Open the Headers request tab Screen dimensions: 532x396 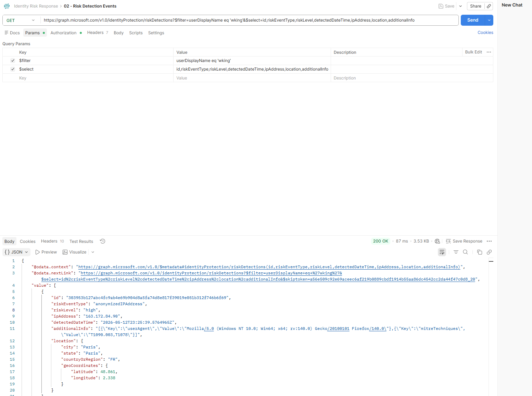point(98,33)
